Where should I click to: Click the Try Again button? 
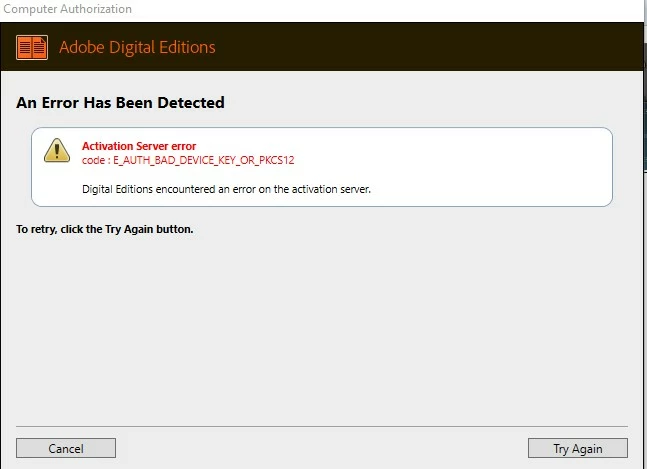pyautogui.click(x=578, y=448)
